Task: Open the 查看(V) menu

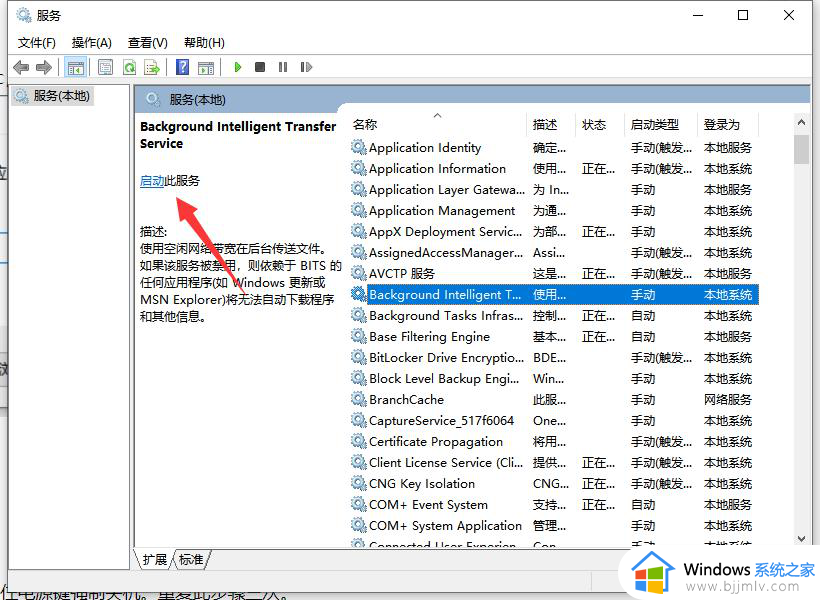Action: coord(148,43)
